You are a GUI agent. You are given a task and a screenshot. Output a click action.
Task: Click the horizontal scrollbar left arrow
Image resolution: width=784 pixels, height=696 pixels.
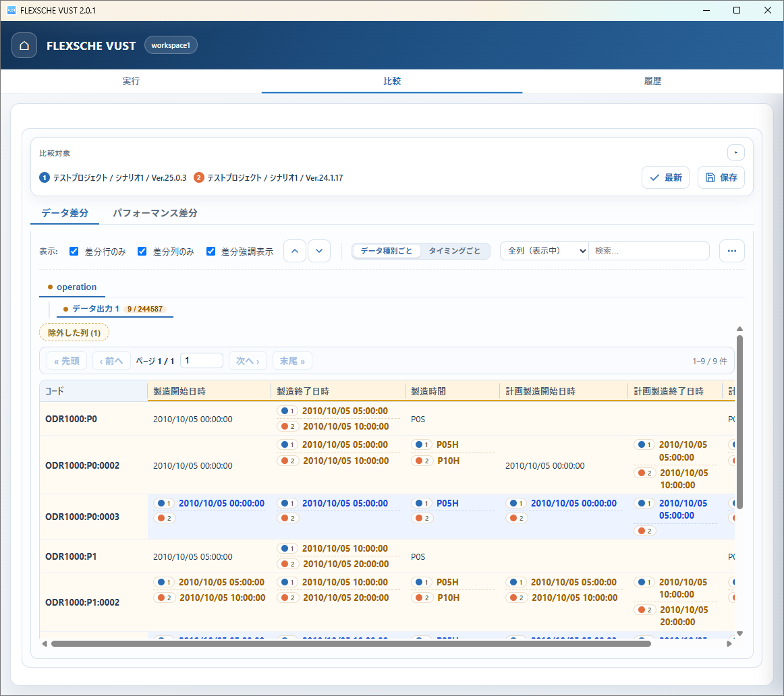[x=45, y=643]
